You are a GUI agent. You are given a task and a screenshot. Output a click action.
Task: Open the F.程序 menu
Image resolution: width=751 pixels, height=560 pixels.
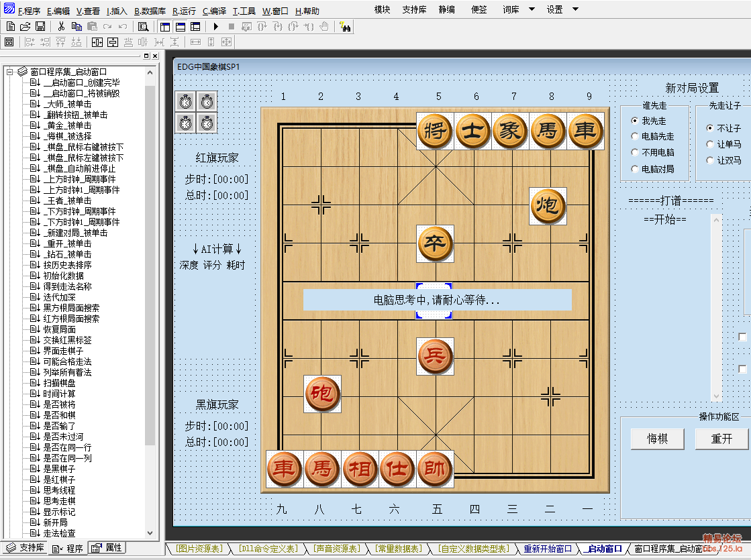click(x=29, y=11)
